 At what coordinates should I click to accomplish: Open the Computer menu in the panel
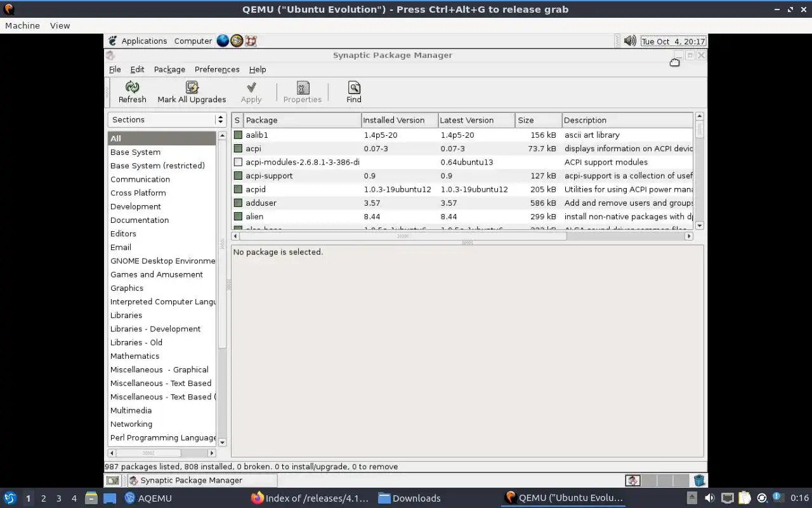193,41
